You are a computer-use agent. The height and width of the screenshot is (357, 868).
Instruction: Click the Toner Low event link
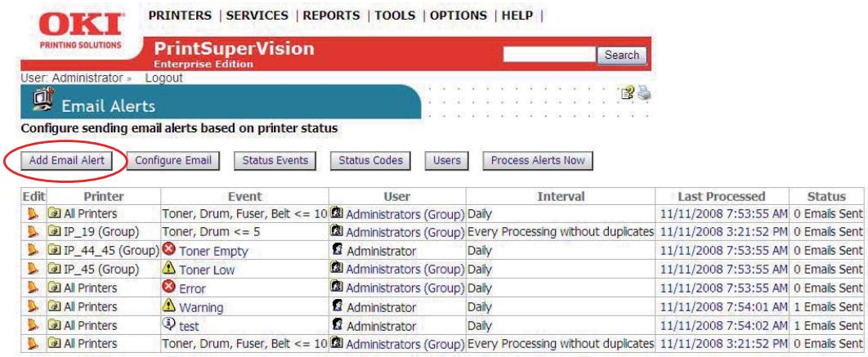(x=207, y=270)
